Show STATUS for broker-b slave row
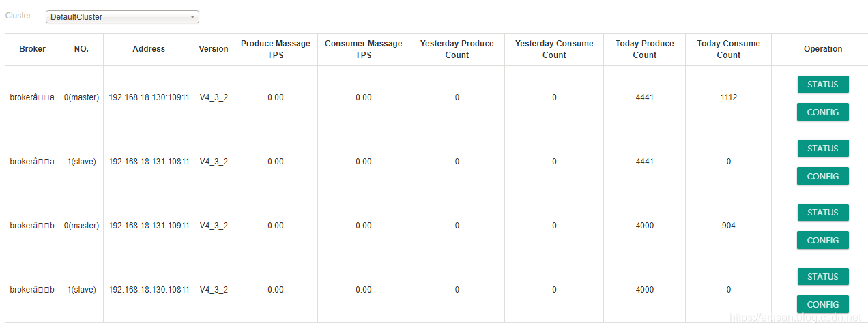This screenshot has height=330, width=868. [822, 277]
